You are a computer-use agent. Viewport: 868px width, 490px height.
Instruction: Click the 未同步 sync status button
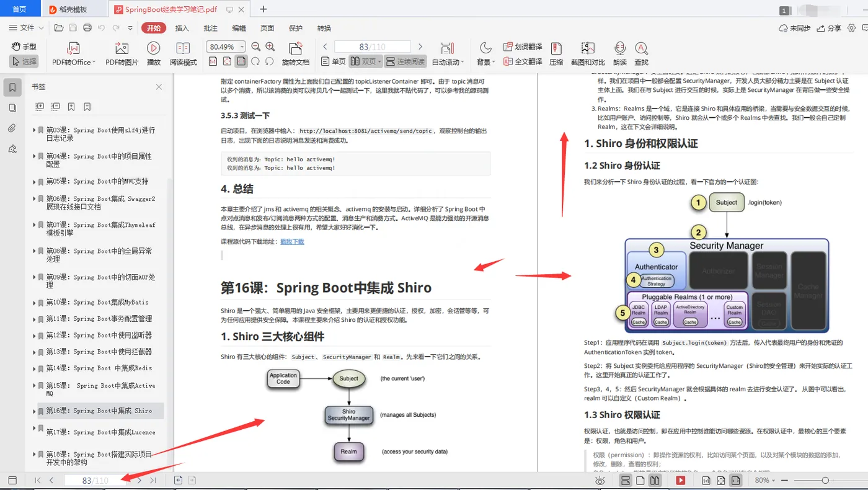(x=794, y=28)
